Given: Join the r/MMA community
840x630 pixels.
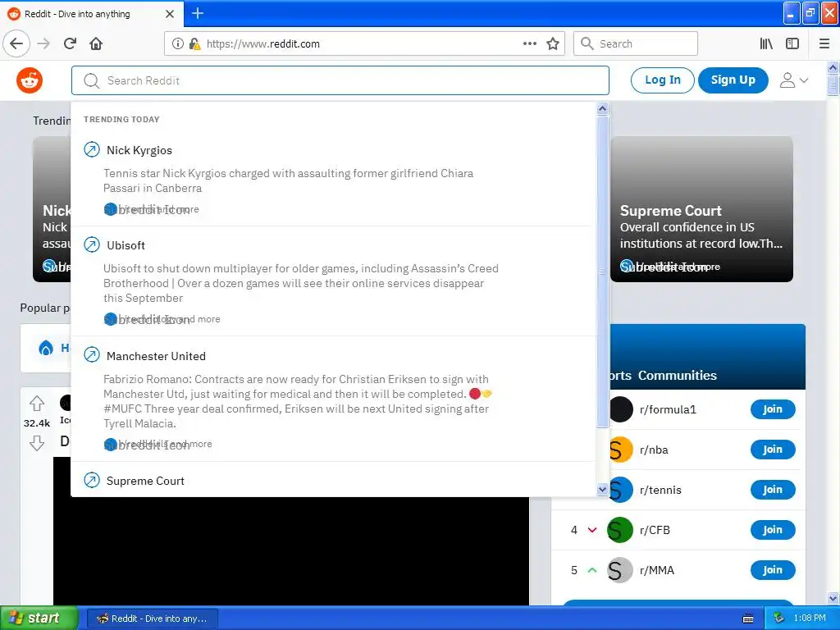Looking at the screenshot, I should click(x=773, y=570).
